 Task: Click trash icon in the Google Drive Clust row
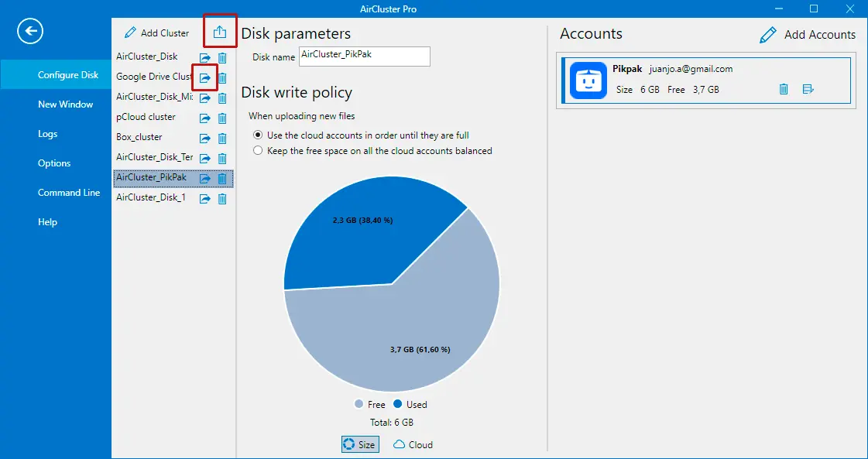click(x=222, y=78)
